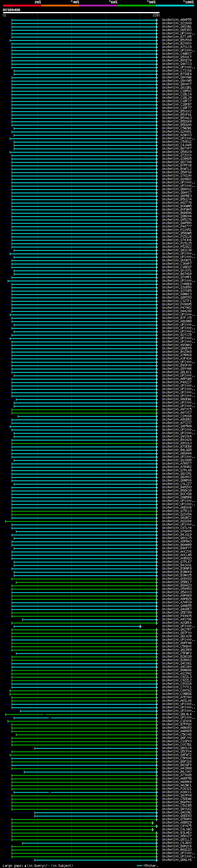This screenshot has height=868, width=197.
Task: Open hit UniRef100_Q4GXN1
Action: coord(177,26)
